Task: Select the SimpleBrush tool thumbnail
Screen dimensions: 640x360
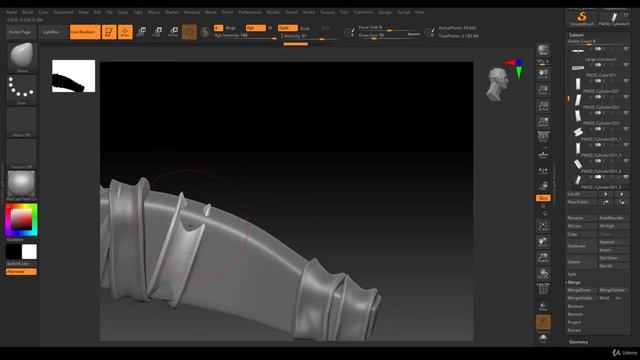Action: [x=582, y=18]
